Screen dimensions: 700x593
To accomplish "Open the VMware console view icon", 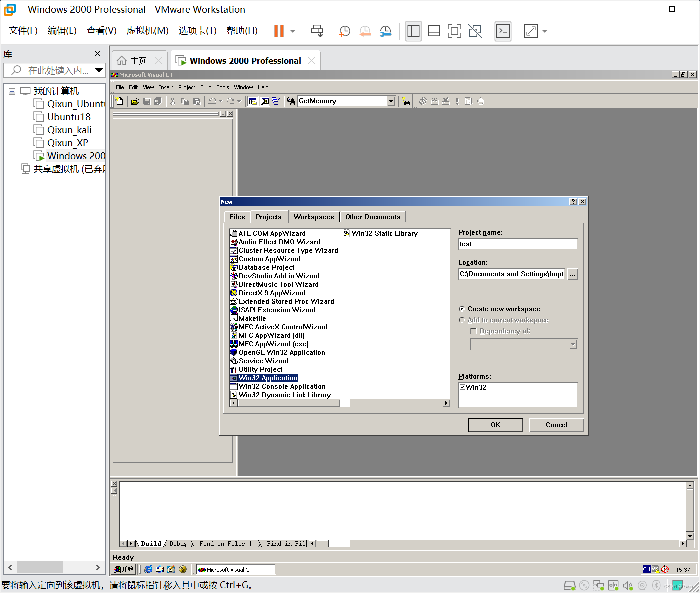I will coord(503,31).
